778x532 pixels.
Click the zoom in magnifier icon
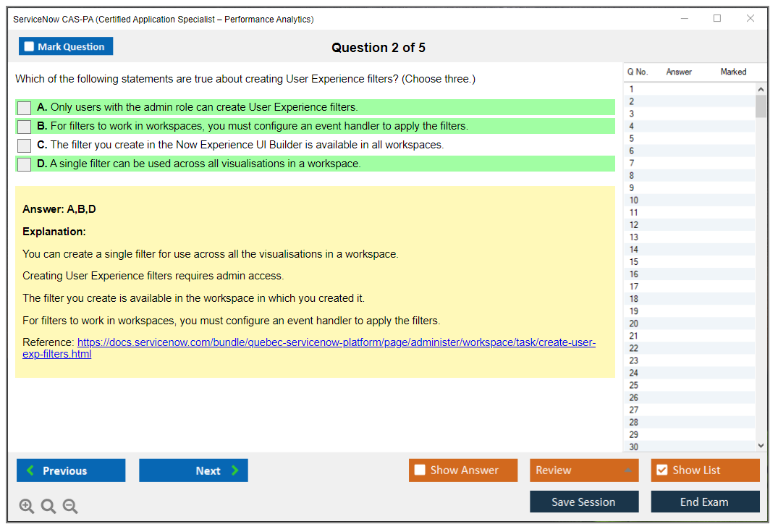(27, 507)
